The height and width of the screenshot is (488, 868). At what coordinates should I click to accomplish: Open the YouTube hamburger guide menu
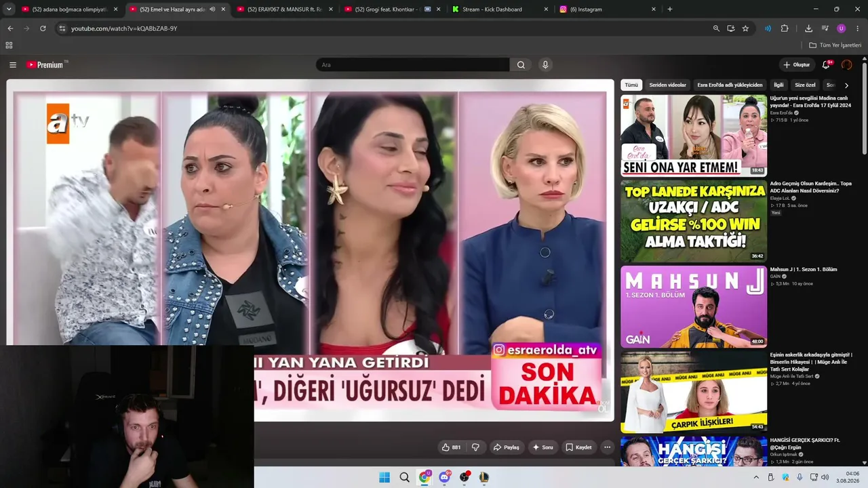click(13, 65)
